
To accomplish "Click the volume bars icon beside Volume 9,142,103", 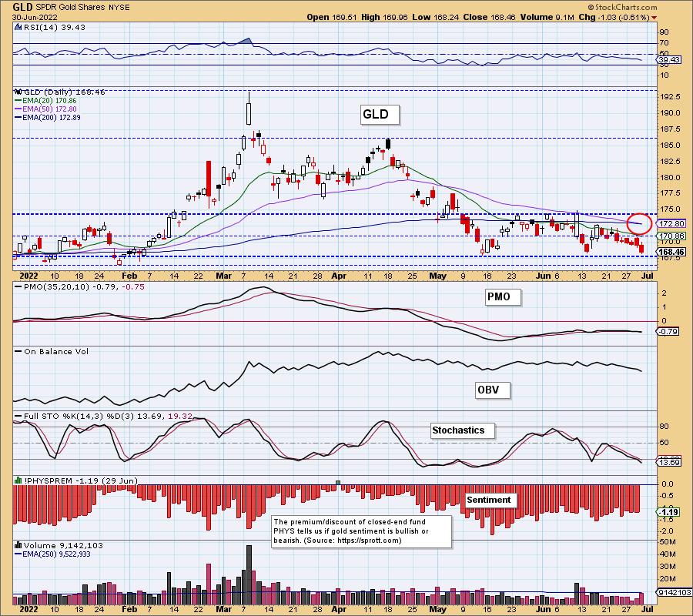I will [18, 545].
